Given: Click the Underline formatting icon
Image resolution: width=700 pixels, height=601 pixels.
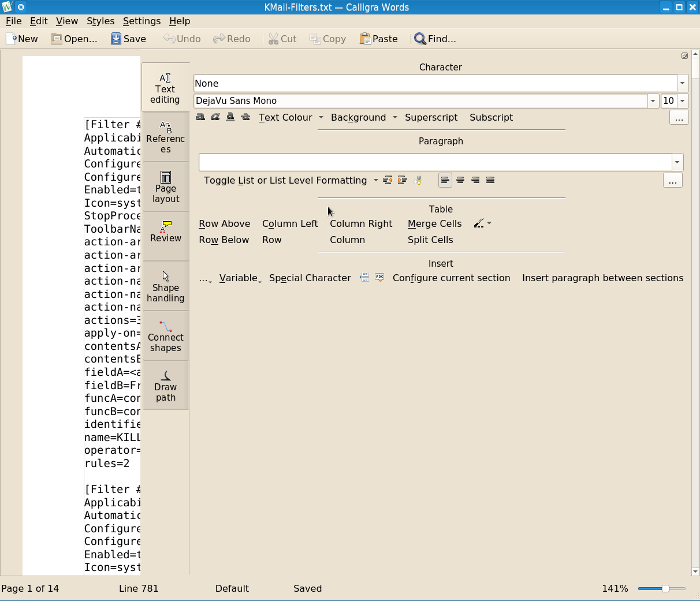Looking at the screenshot, I should 230,117.
